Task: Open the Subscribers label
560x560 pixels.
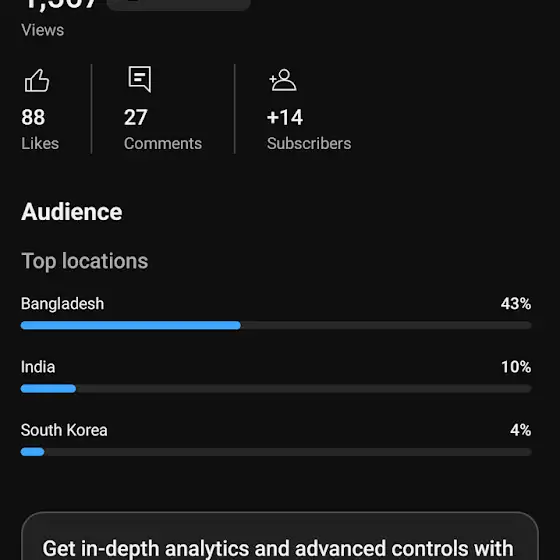Action: (x=309, y=144)
